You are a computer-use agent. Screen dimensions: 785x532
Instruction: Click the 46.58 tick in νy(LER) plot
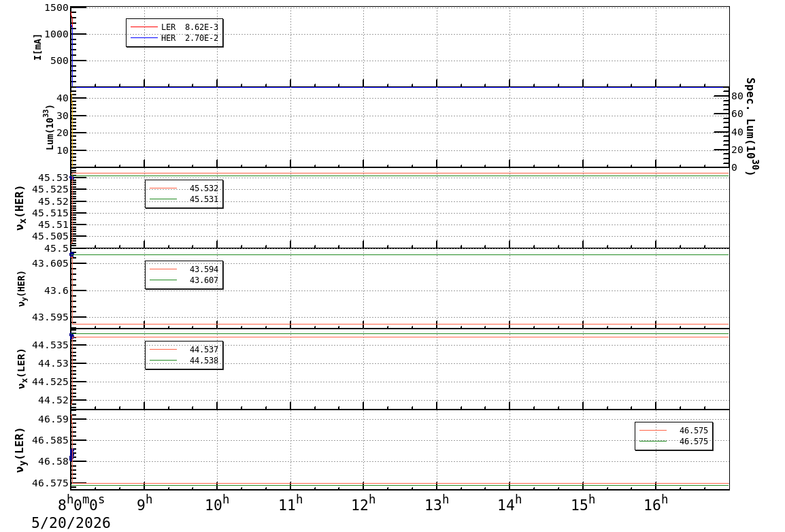53,461
